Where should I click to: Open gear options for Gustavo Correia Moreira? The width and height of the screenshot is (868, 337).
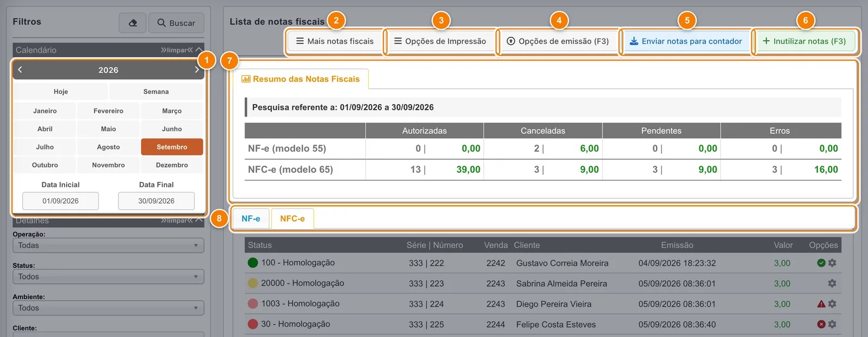pyautogui.click(x=832, y=263)
